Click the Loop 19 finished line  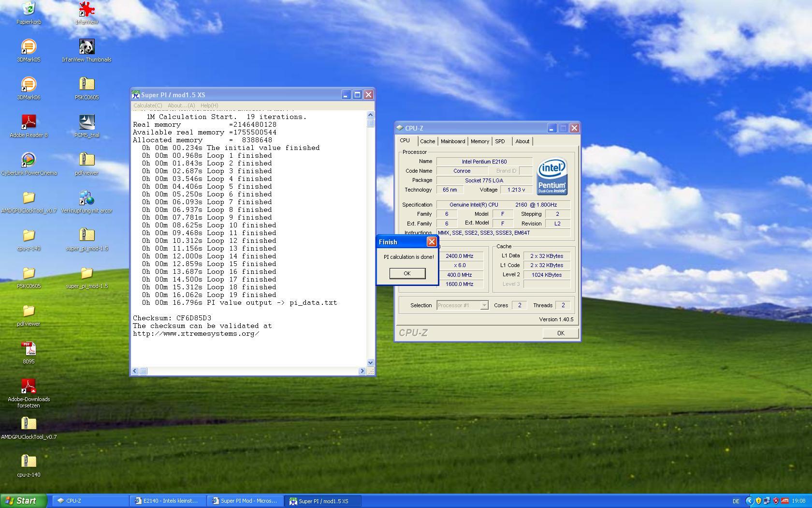[x=209, y=295]
